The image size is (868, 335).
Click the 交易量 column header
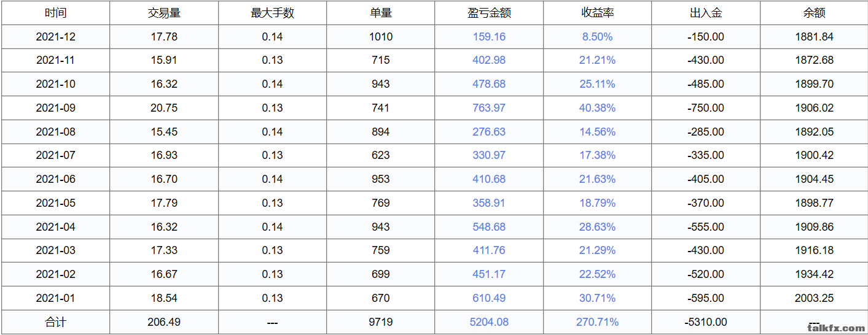[164, 13]
